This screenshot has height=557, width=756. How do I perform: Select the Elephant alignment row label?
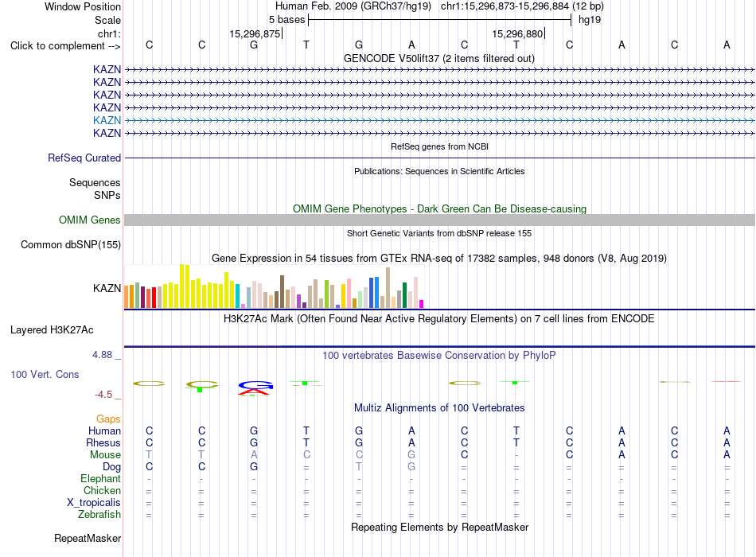coord(100,478)
